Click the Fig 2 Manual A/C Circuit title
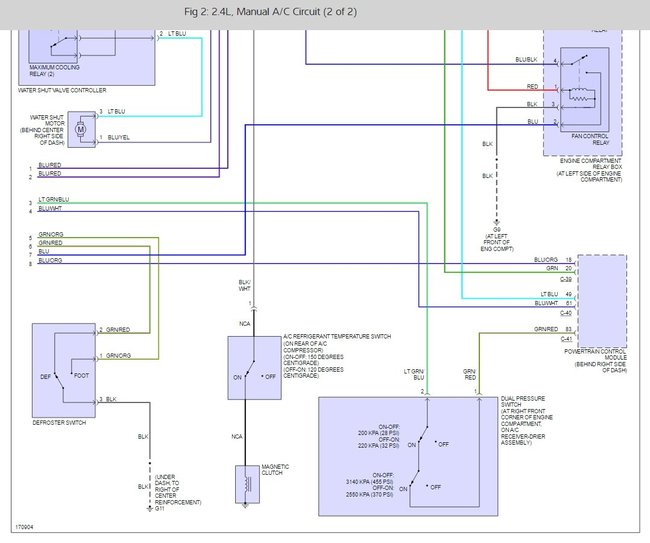650x543 pixels. [x=270, y=12]
